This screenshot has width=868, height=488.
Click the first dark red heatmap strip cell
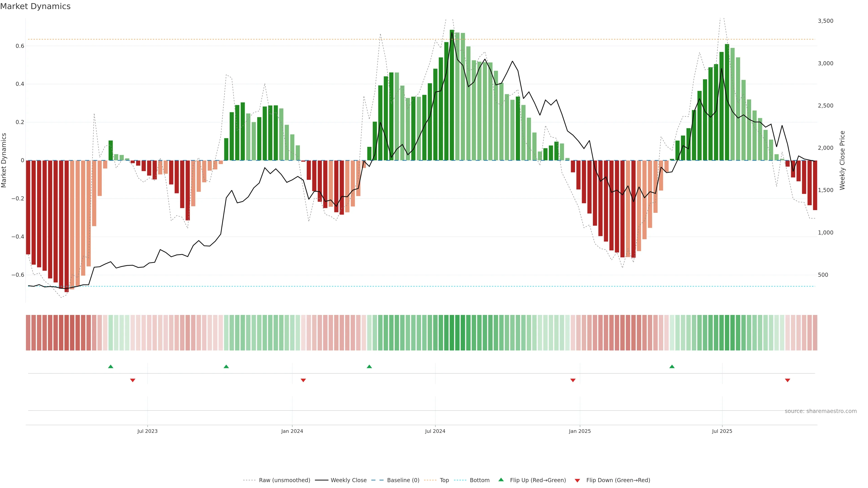point(28,332)
